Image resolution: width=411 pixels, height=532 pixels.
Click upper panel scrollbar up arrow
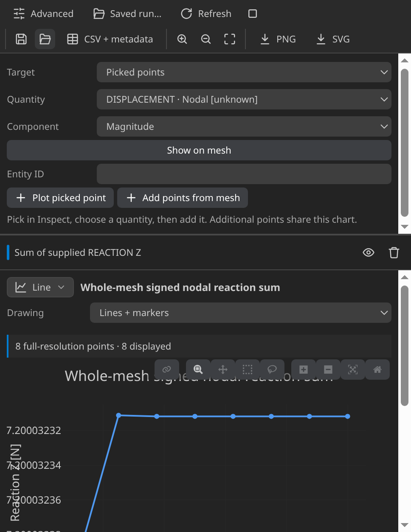pos(405,61)
